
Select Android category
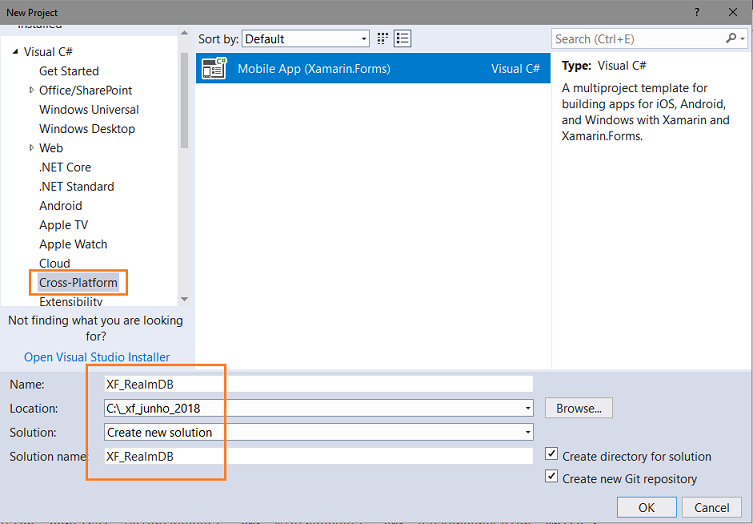(61, 206)
